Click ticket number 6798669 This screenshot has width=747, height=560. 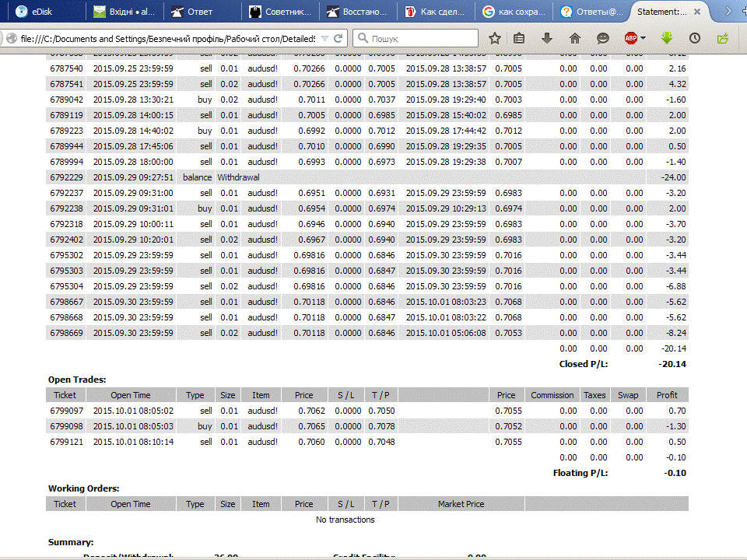pyautogui.click(x=66, y=333)
